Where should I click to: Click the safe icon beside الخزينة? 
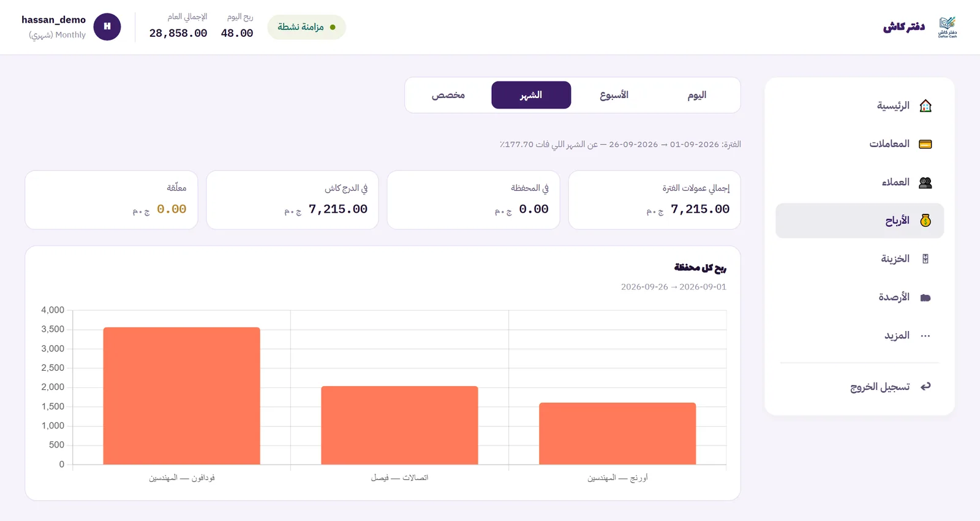click(925, 259)
